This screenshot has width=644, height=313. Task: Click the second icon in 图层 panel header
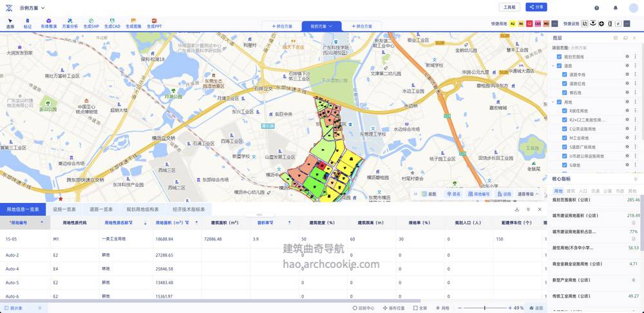[x=625, y=38]
